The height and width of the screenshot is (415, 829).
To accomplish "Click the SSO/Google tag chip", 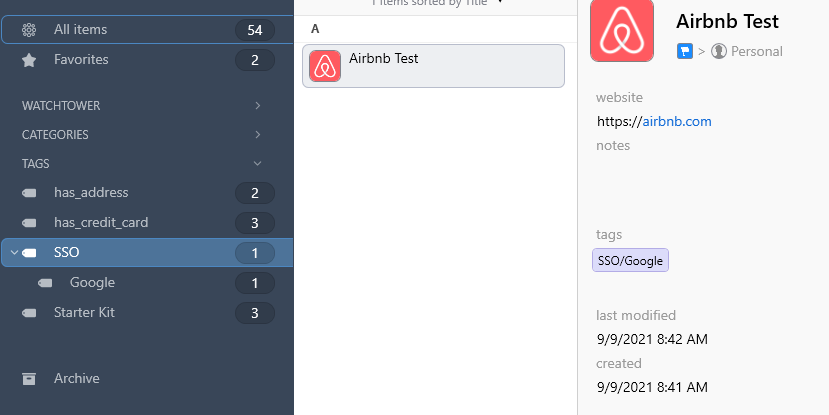I will pyautogui.click(x=630, y=261).
